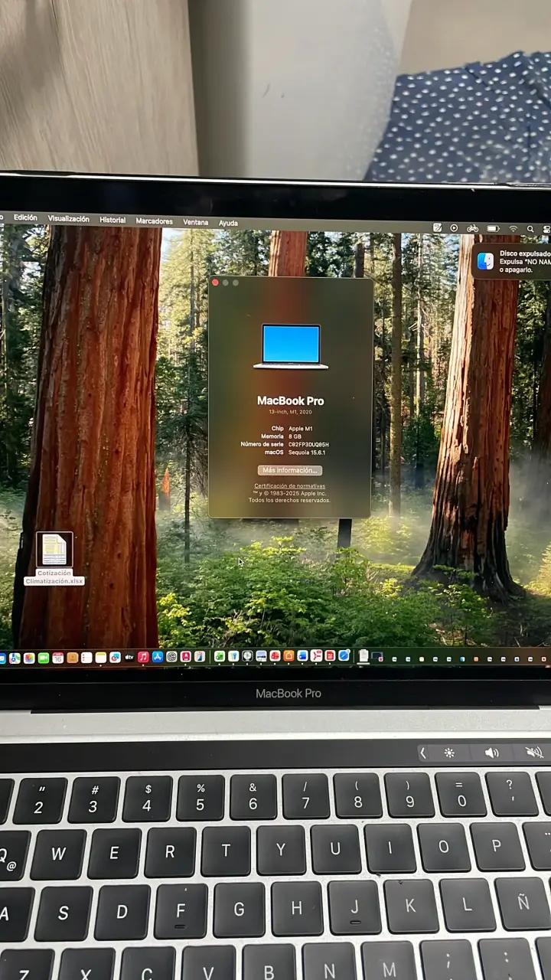Click the bicycle icon in the menu bar

tap(472, 228)
